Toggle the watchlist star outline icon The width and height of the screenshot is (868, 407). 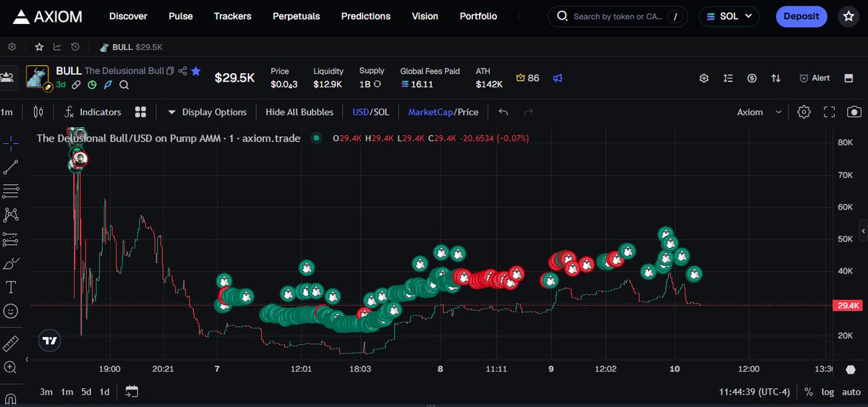tap(39, 47)
